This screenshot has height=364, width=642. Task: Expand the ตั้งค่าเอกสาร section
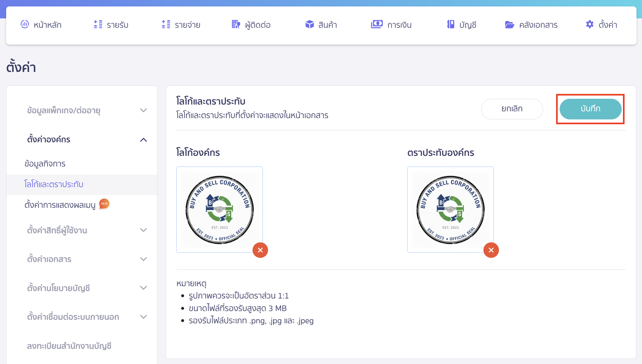click(143, 258)
